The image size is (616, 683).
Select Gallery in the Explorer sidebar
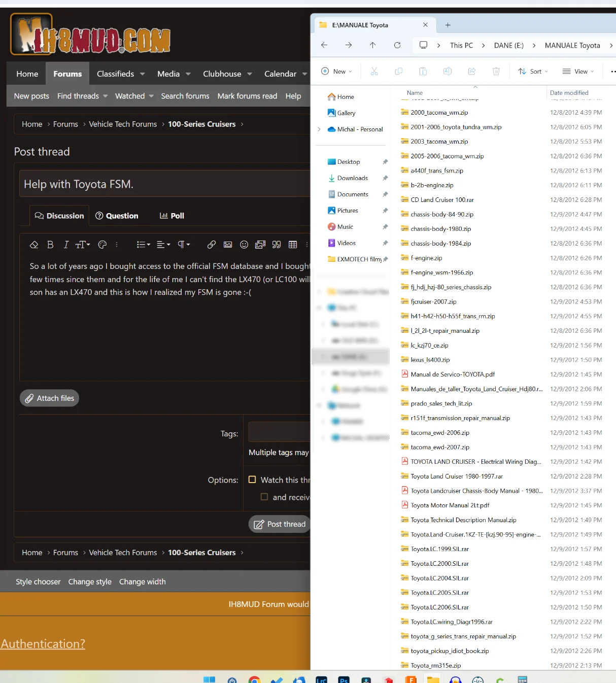346,113
